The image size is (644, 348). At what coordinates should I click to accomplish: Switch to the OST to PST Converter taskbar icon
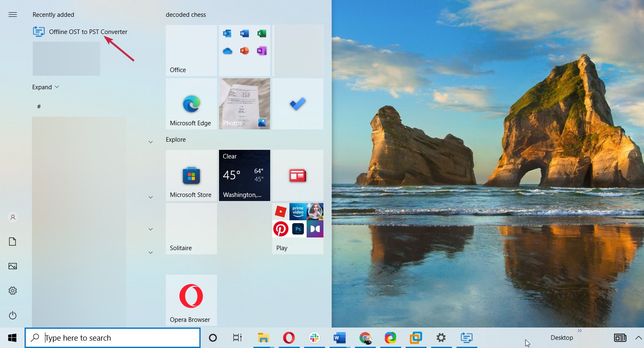click(466, 338)
